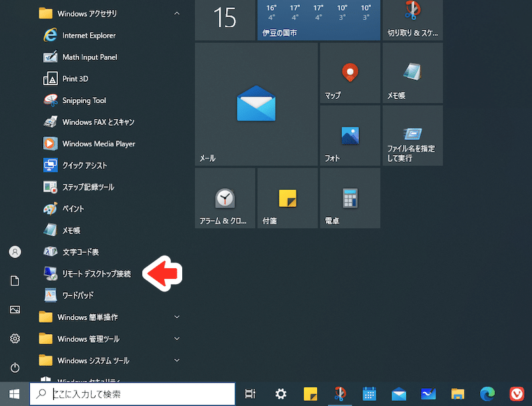Open the マップ tile
Viewport: 532px width, 406px height.
tap(350, 73)
